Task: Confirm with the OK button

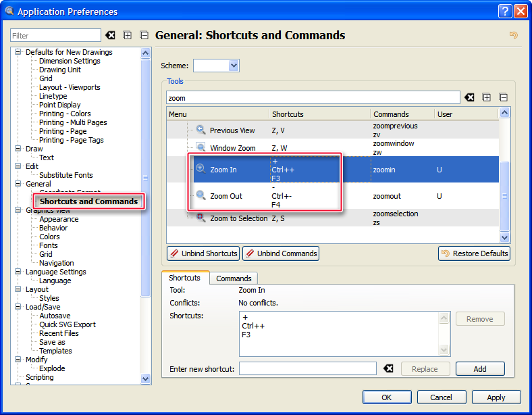Action: pyautogui.click(x=387, y=397)
